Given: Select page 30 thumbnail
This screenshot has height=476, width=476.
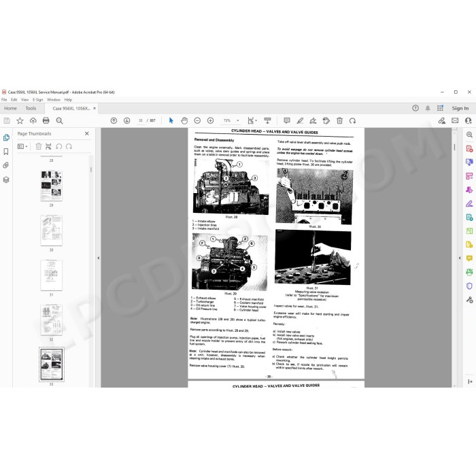Looking at the screenshot, I should pyautogui.click(x=51, y=230).
